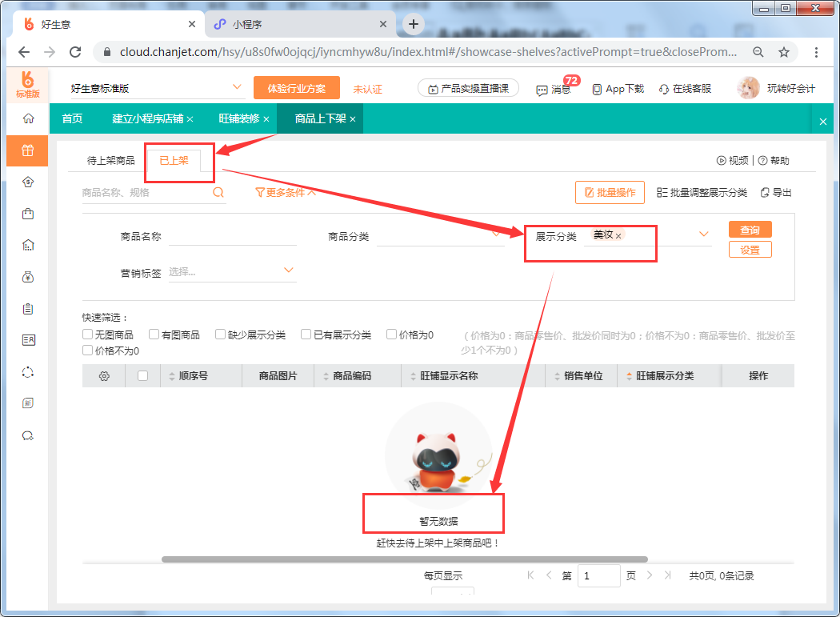Open the chat bubble sidebar icon
The width and height of the screenshot is (840, 617).
coord(28,435)
